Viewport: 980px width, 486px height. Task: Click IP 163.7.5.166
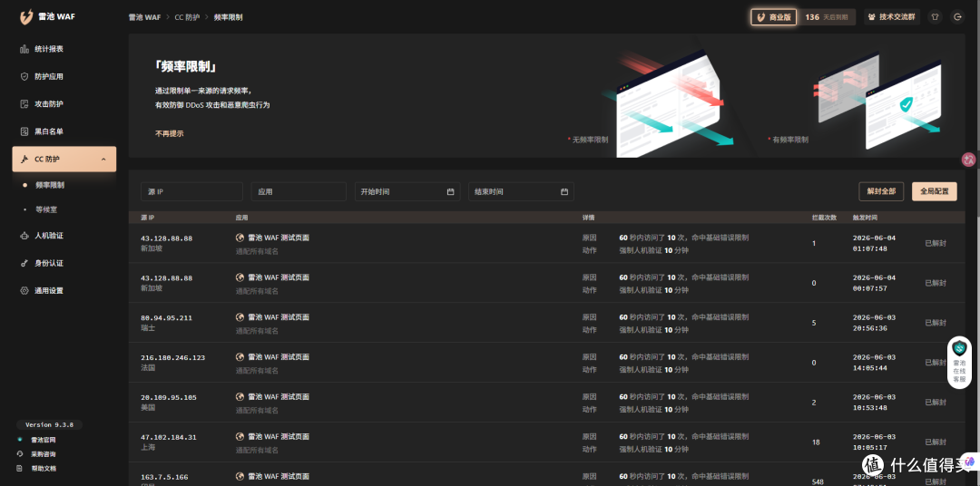coord(164,477)
